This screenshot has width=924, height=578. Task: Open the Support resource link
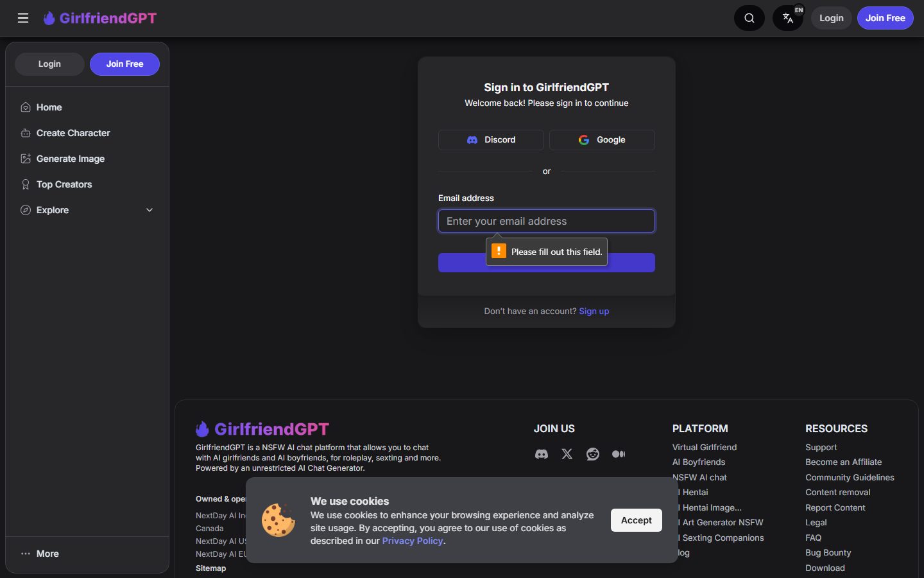pos(821,447)
